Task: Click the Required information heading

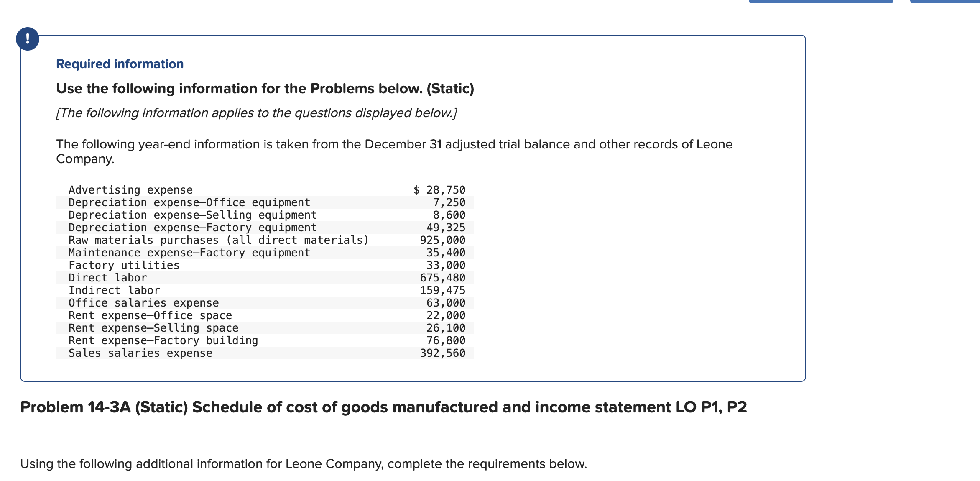Action: pos(120,64)
